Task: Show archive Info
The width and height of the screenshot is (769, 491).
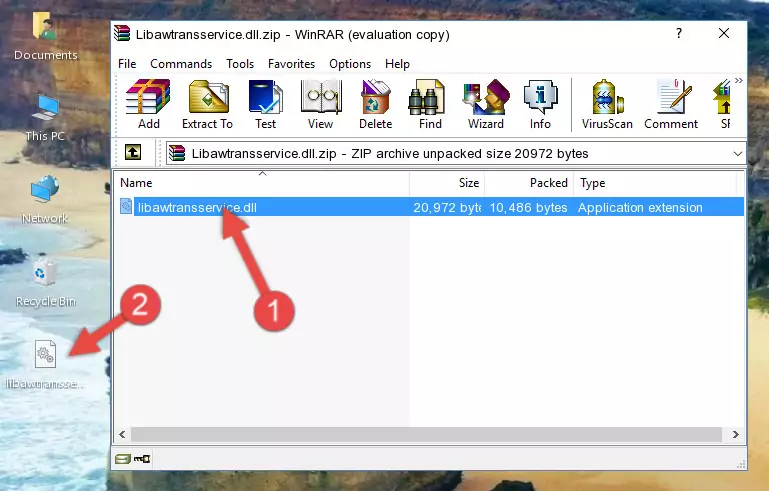Action: (x=540, y=104)
